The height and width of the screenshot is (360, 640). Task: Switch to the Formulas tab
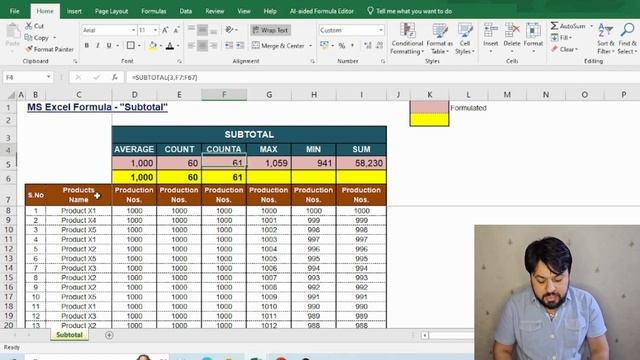[153, 11]
